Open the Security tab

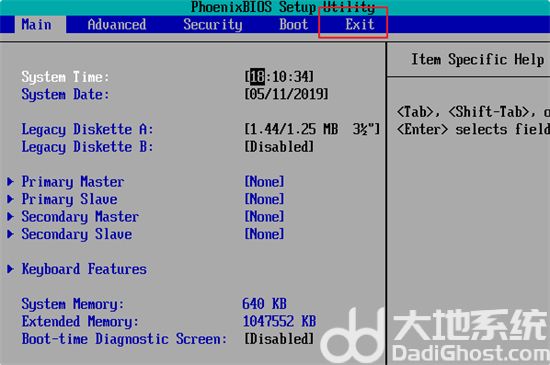(213, 25)
